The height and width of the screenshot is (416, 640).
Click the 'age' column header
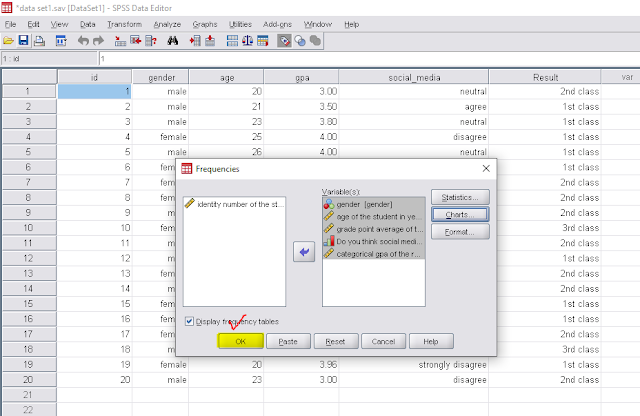[227, 77]
